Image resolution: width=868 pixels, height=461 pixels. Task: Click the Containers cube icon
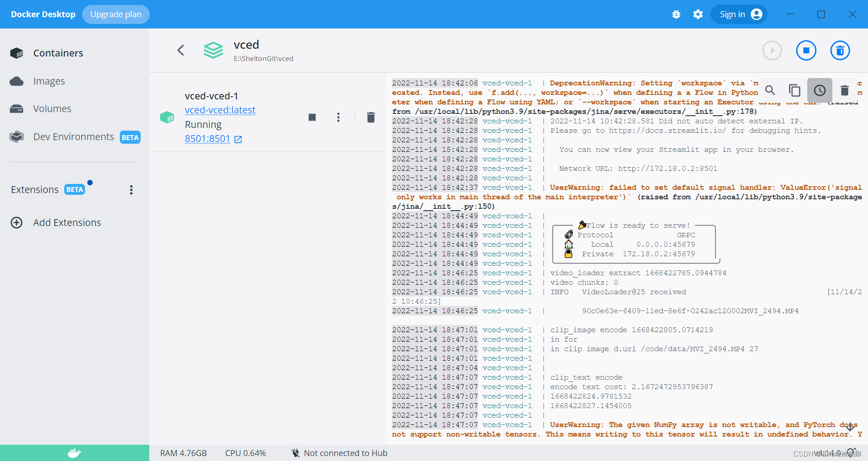point(17,53)
